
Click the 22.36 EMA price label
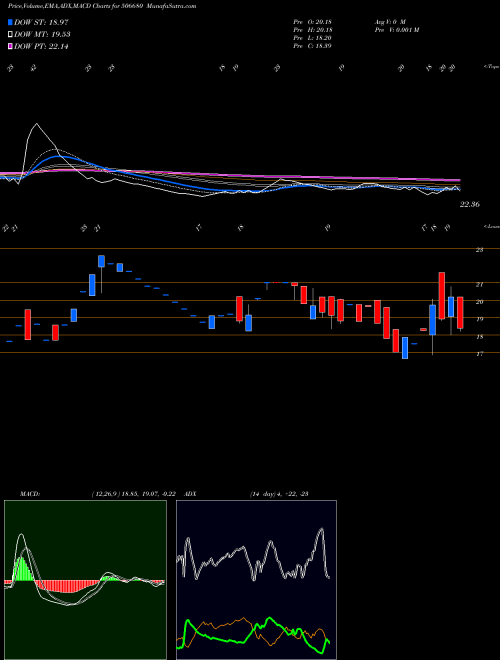click(470, 205)
